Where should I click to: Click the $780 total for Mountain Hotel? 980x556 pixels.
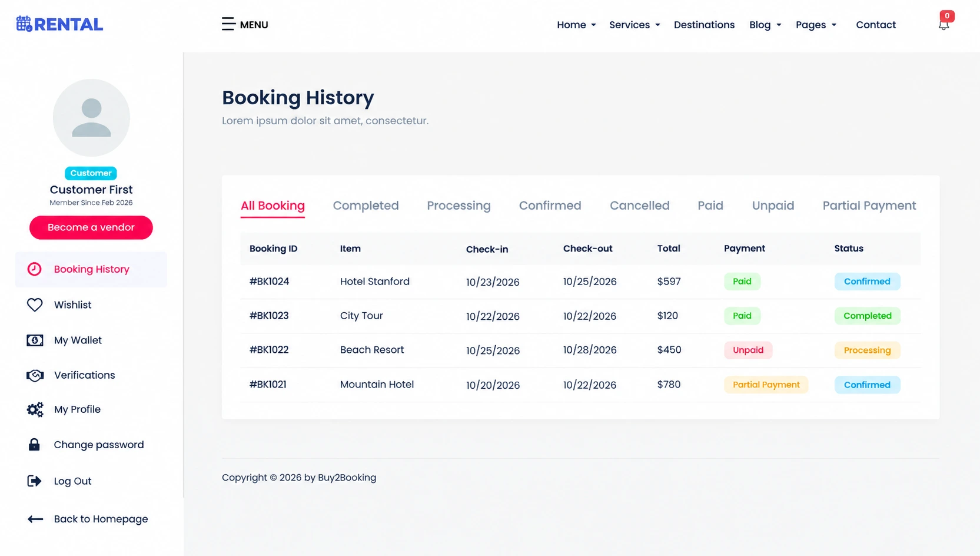point(669,385)
